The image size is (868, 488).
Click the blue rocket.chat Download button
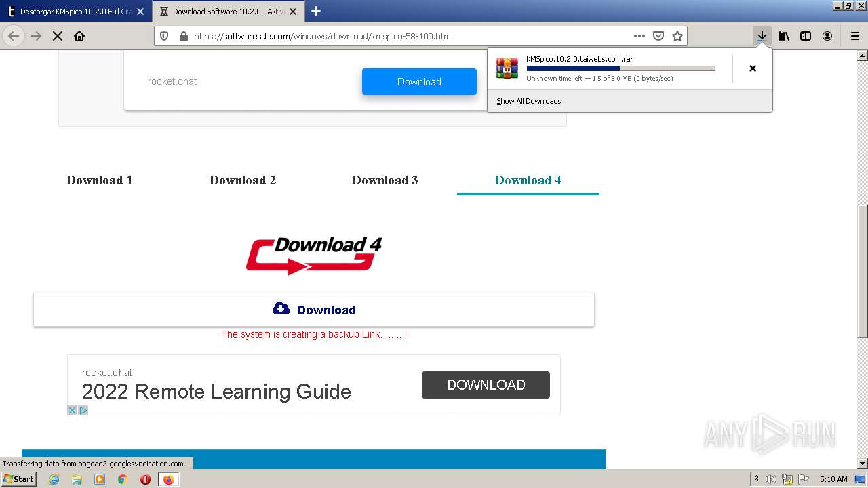click(x=419, y=81)
